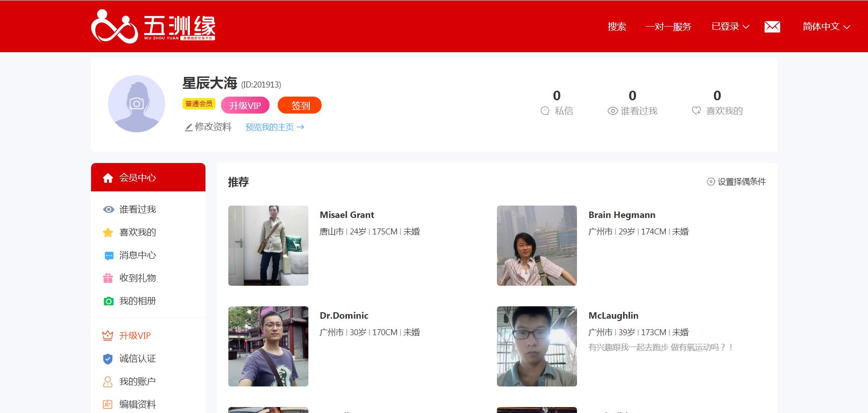Expand the 已登录 dropdown in header
This screenshot has height=413, width=868.
point(730,27)
